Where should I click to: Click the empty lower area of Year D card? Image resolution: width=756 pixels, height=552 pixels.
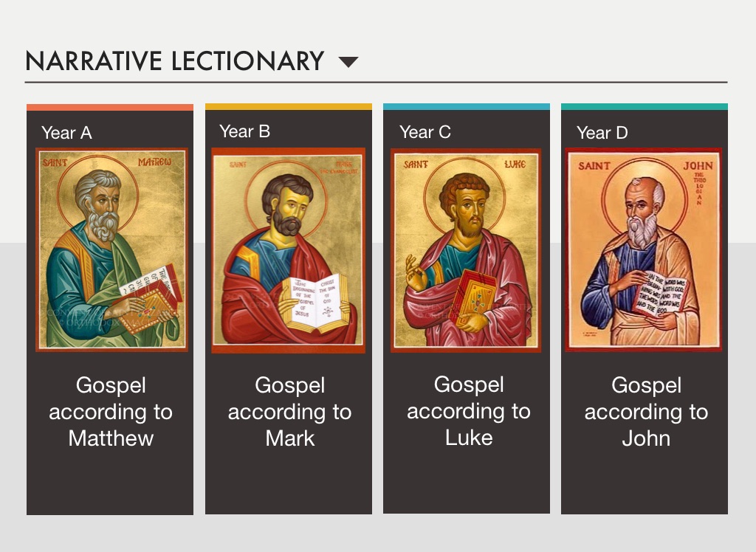pyautogui.click(x=644, y=483)
